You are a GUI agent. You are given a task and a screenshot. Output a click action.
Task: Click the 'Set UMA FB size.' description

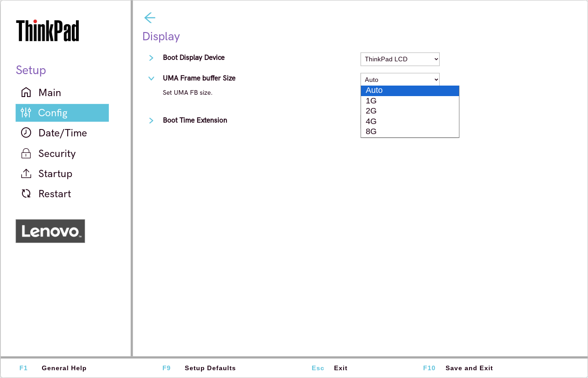coord(188,92)
